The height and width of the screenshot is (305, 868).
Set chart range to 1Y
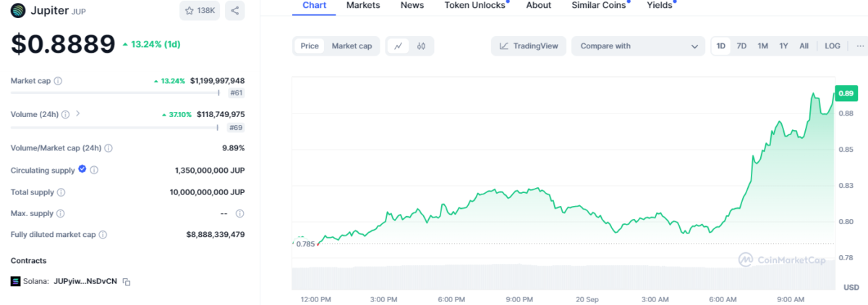783,46
